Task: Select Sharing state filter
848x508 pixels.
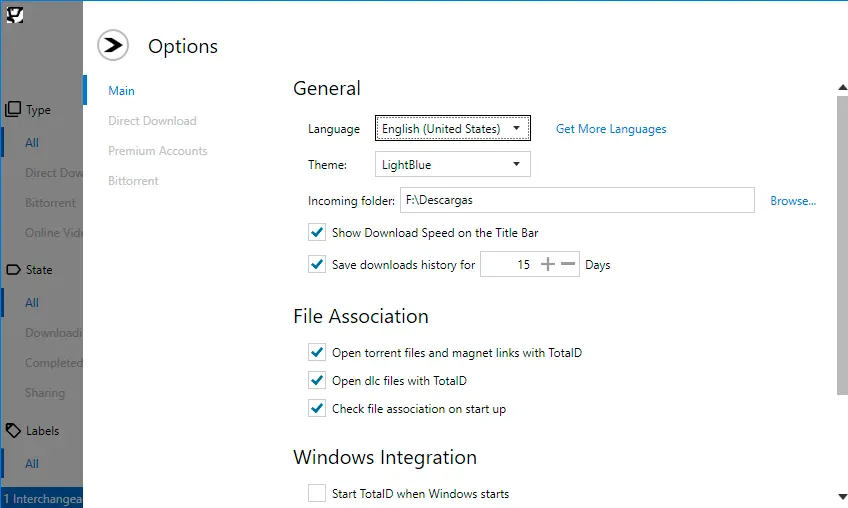Action: [x=45, y=393]
